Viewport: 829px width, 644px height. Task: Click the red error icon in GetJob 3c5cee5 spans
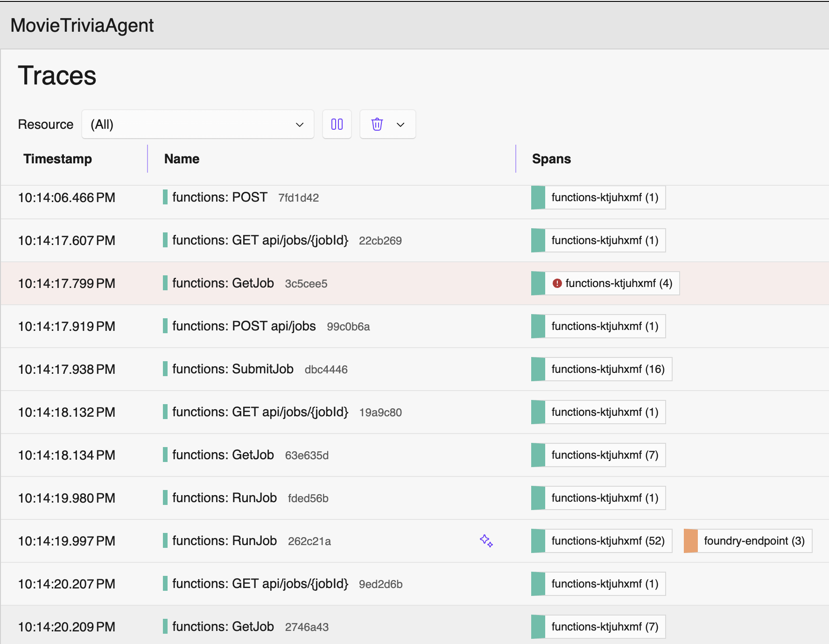tap(557, 283)
